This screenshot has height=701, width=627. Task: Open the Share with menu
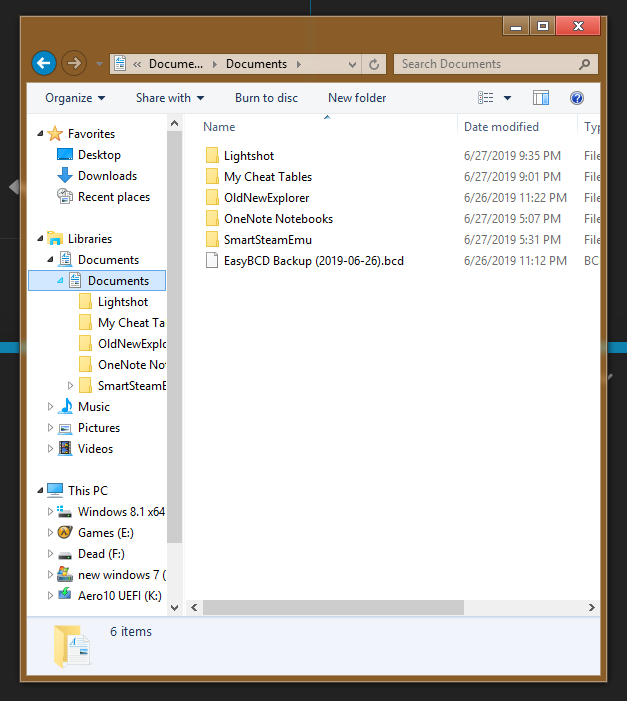tap(170, 98)
